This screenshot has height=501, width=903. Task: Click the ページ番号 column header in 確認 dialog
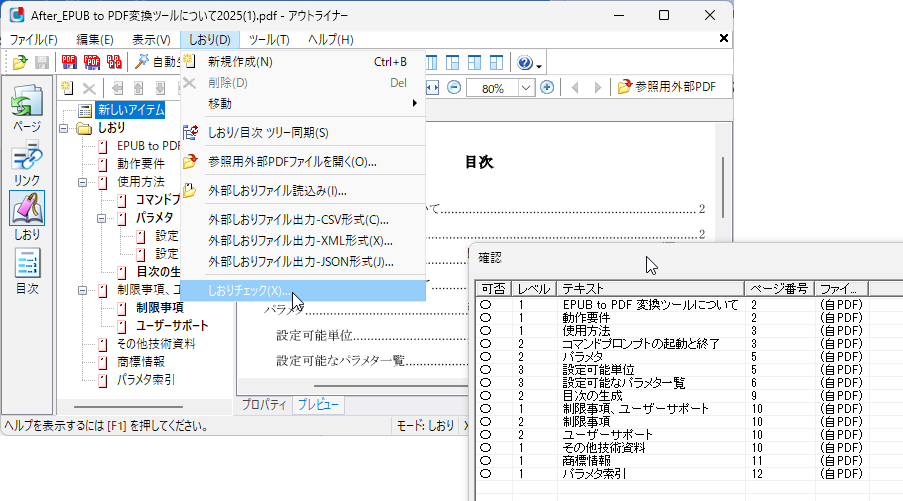point(779,289)
